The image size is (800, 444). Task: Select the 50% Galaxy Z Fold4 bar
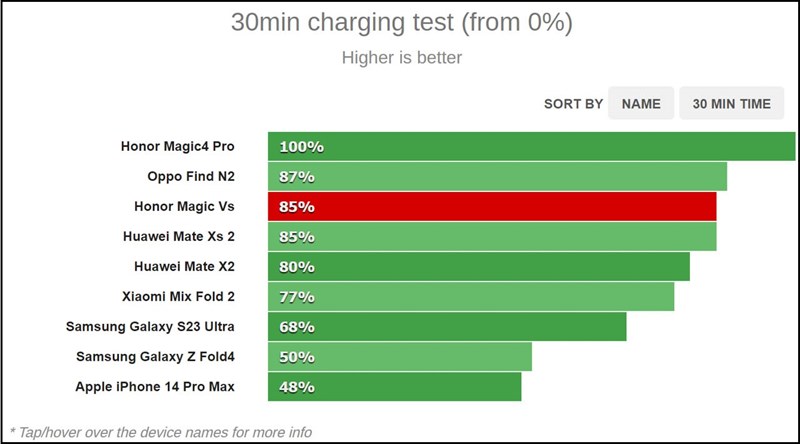(x=399, y=357)
